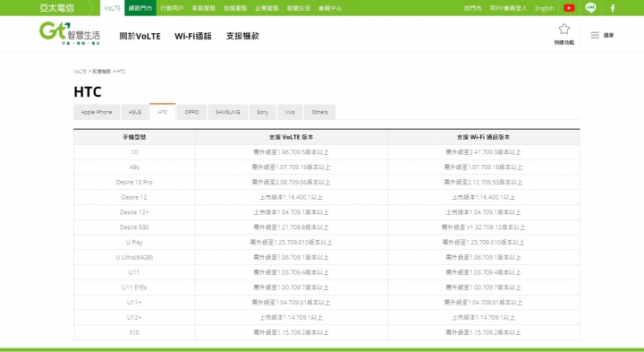This screenshot has width=644, height=352.
Task: Select the "Desire 10 Pro" model cell
Action: click(x=134, y=182)
